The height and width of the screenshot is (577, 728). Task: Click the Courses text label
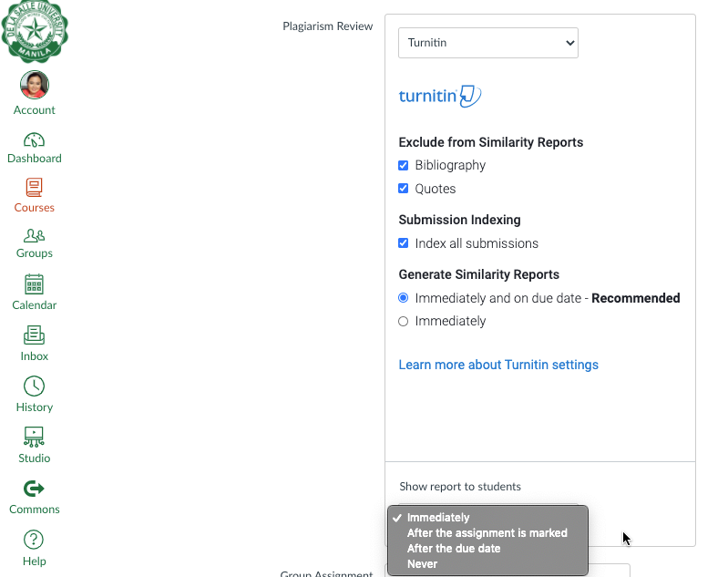pyautogui.click(x=35, y=208)
